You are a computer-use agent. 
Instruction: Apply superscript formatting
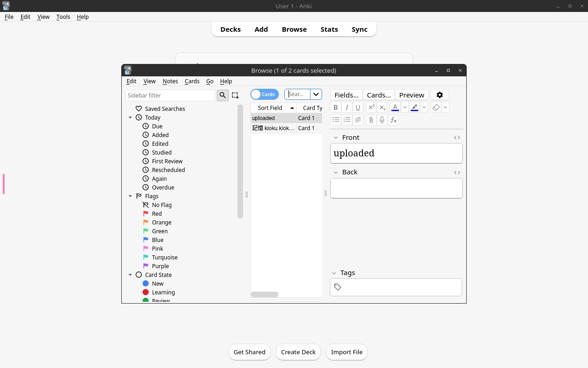point(371,107)
